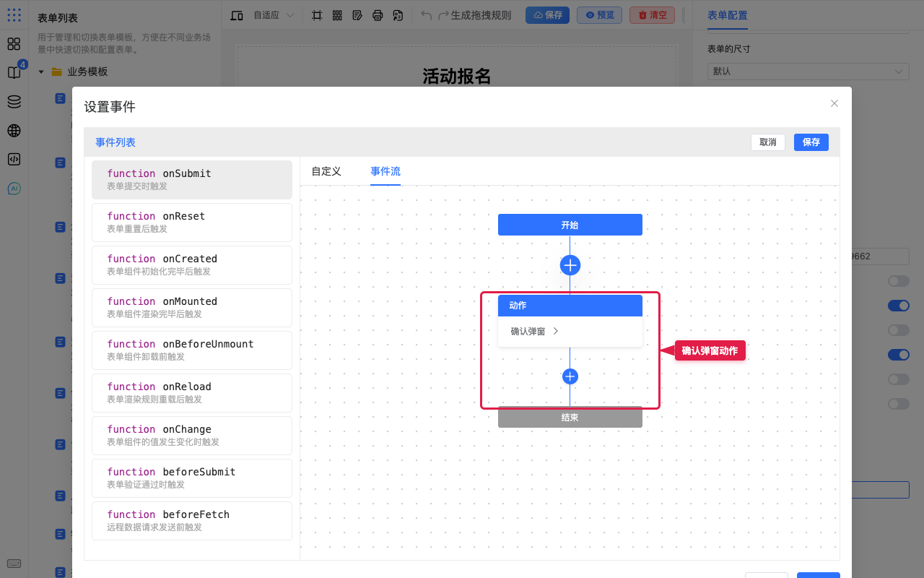The height and width of the screenshot is (578, 924).
Task: Open the 表单的尺寸 默认 dropdown
Action: coord(808,72)
